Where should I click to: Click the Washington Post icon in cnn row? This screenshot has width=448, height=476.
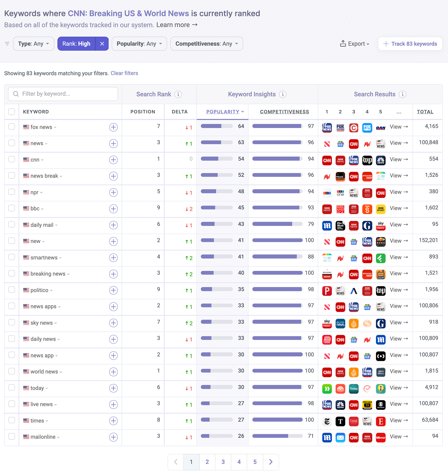367,160
